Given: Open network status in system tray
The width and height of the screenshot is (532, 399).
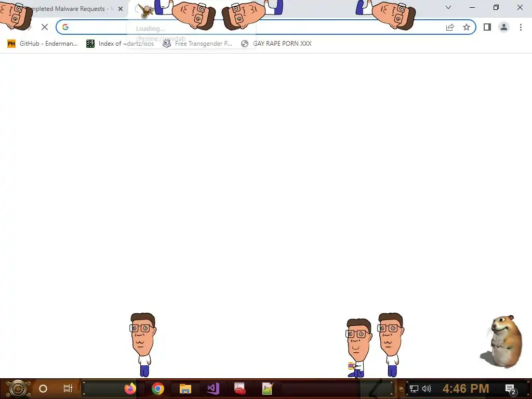Looking at the screenshot, I should click(414, 389).
